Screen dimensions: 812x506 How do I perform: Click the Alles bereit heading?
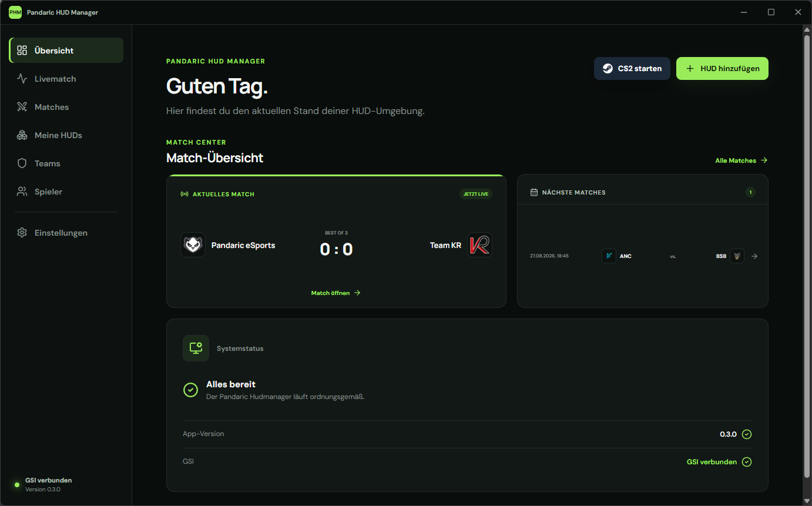point(231,384)
